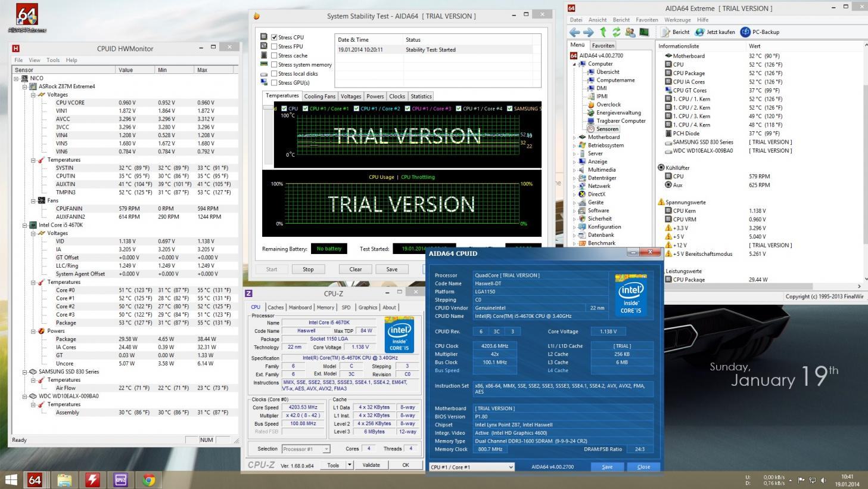Open the PC-Backup toolbar item
Image resolution: width=868 pixels, height=489 pixels.
click(760, 32)
